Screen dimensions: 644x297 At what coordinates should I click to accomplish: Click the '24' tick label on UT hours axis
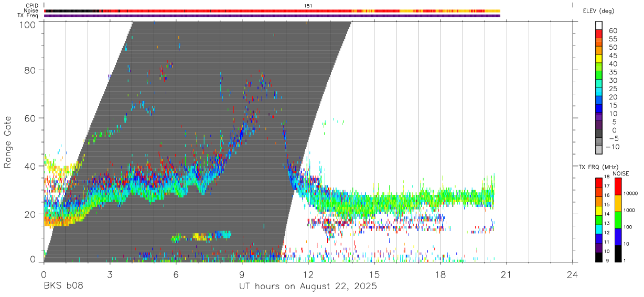pyautogui.click(x=572, y=274)
